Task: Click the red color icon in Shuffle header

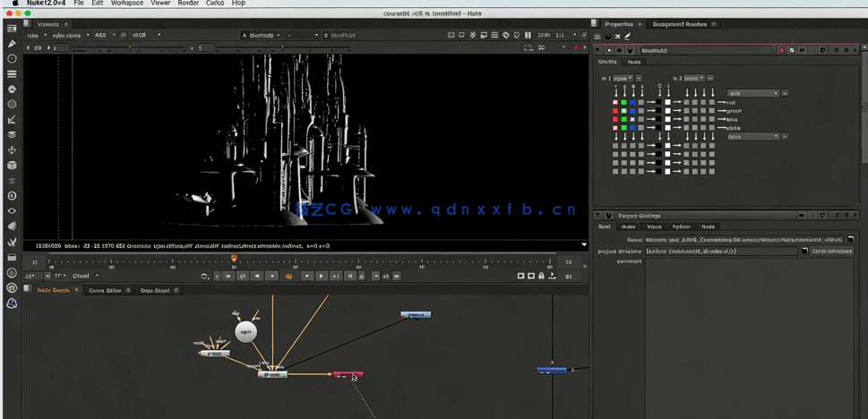Action: tap(781, 50)
